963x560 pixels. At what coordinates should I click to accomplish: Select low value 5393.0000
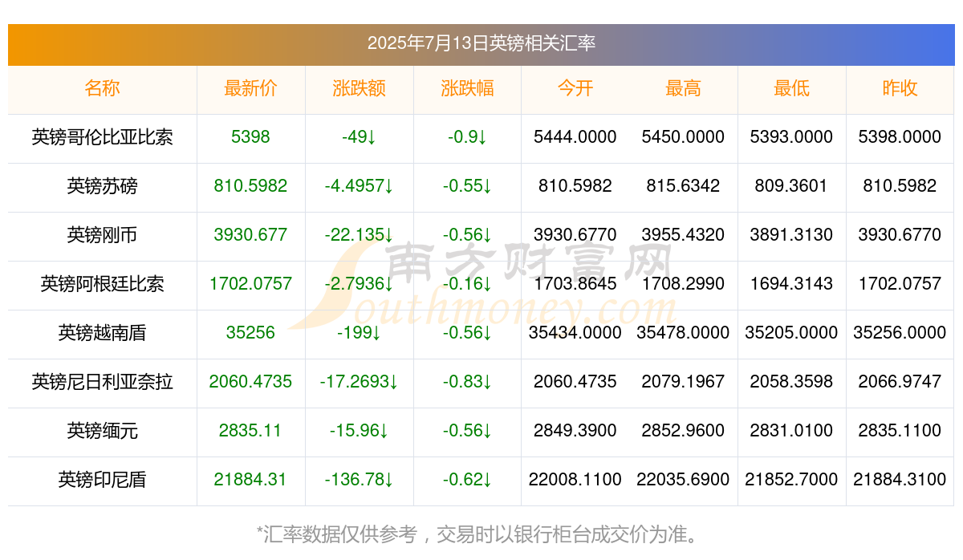[x=791, y=137]
